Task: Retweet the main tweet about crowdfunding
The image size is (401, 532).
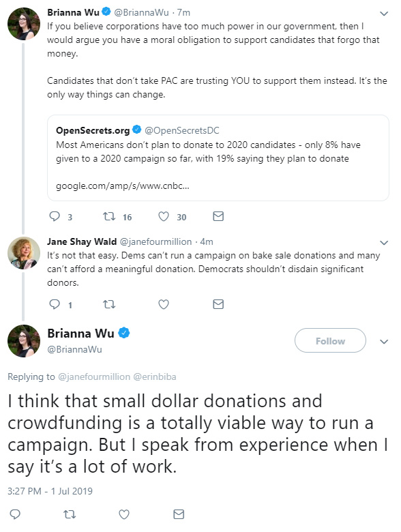Action: coord(70,514)
